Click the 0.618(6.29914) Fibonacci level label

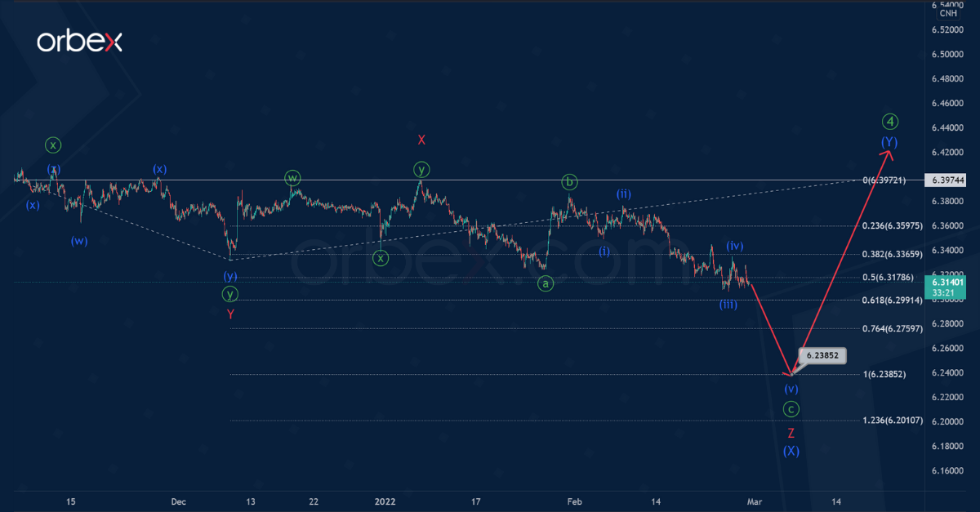(x=893, y=301)
